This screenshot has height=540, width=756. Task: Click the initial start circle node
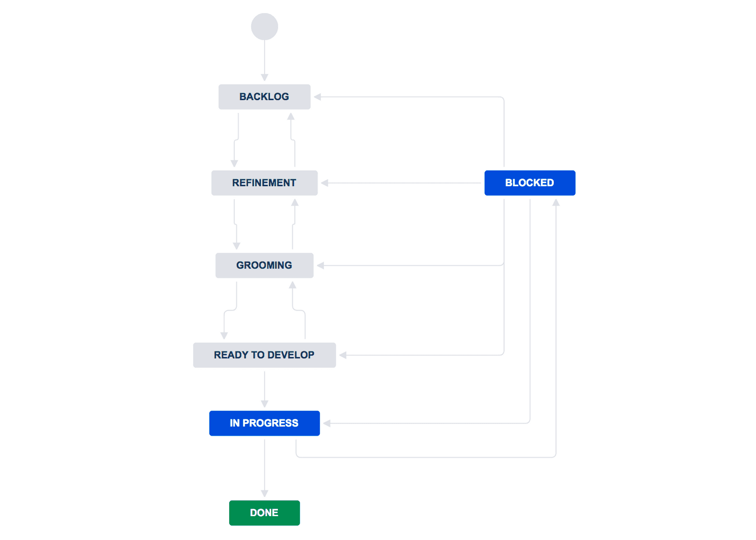pos(264,27)
